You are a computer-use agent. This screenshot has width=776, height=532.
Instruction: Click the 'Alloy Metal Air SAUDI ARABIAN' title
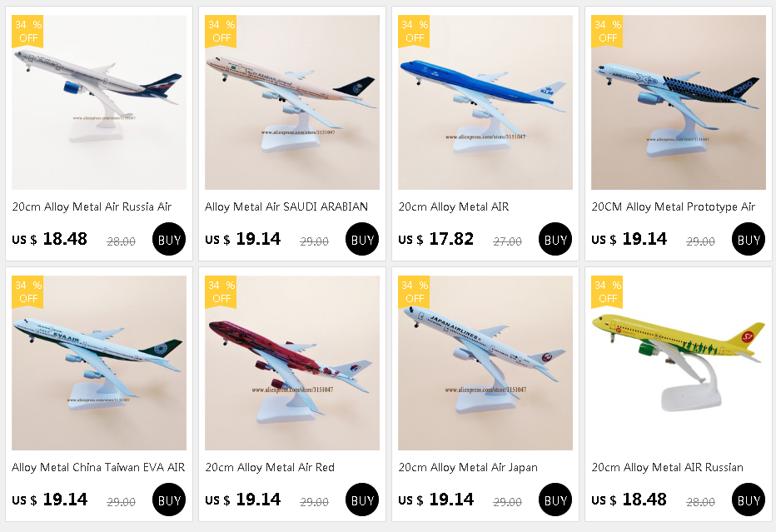click(x=286, y=206)
